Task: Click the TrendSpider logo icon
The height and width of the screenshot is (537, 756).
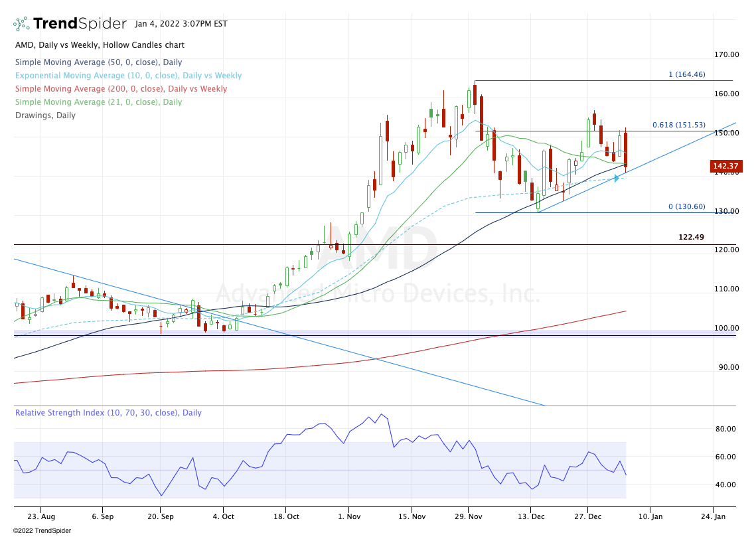Action: point(21,24)
